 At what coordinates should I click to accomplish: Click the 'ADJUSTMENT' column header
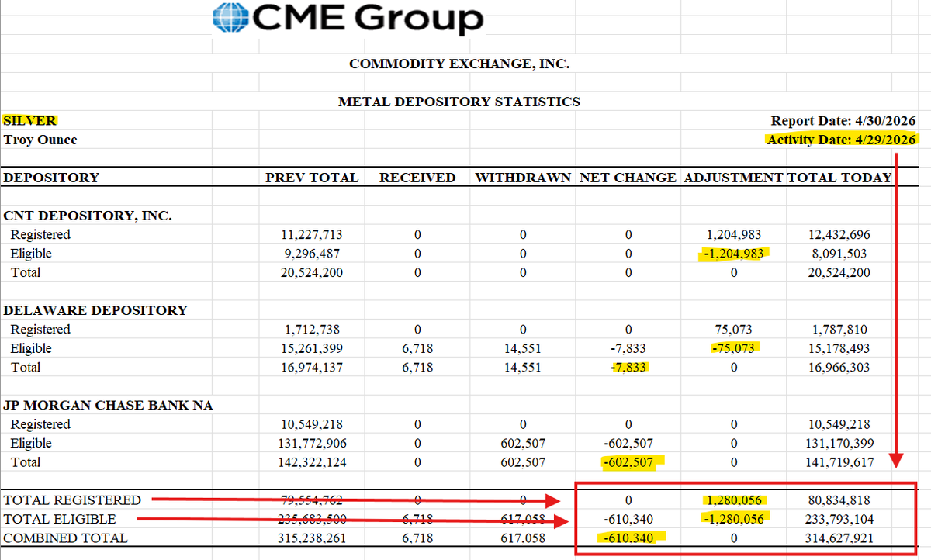click(x=733, y=178)
